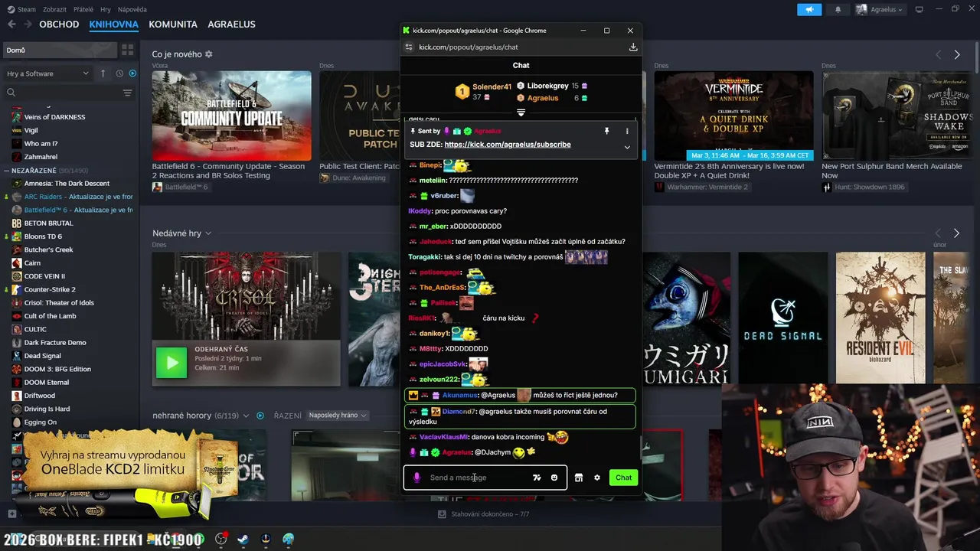Open Steam 'Nápověda' menu

click(x=132, y=9)
